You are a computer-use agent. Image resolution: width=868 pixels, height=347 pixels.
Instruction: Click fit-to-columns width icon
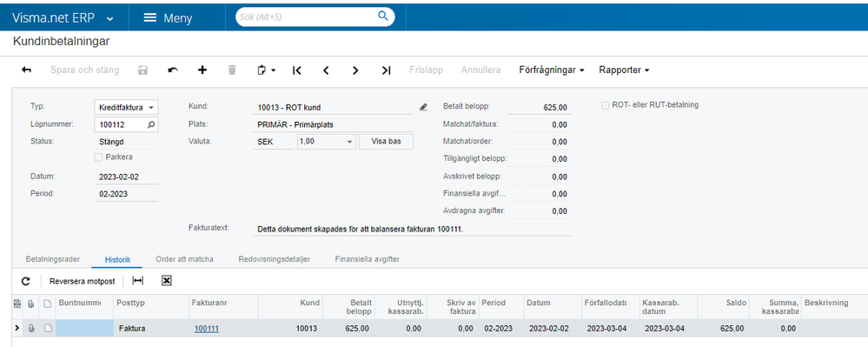tap(138, 281)
